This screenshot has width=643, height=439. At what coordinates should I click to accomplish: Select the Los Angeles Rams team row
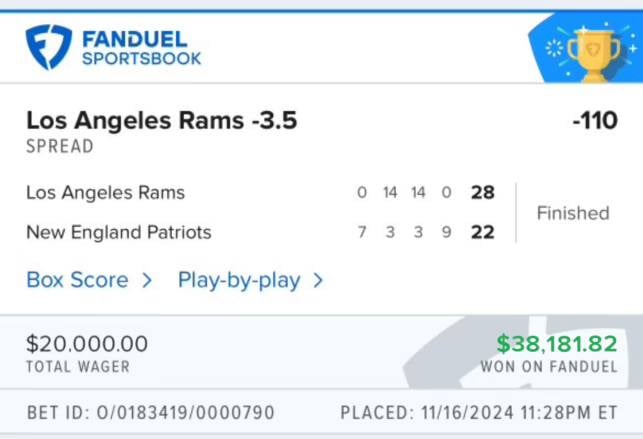click(x=260, y=192)
